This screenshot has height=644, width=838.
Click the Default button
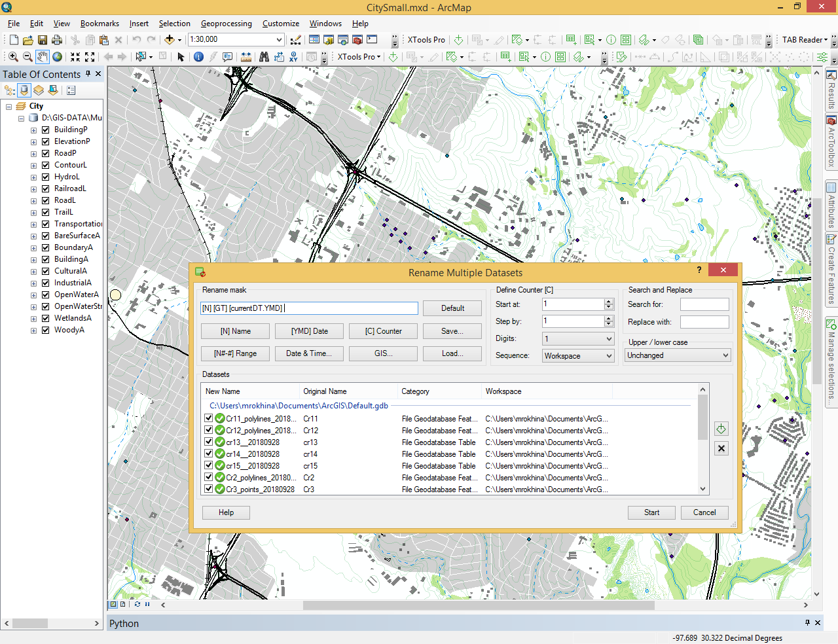point(452,308)
